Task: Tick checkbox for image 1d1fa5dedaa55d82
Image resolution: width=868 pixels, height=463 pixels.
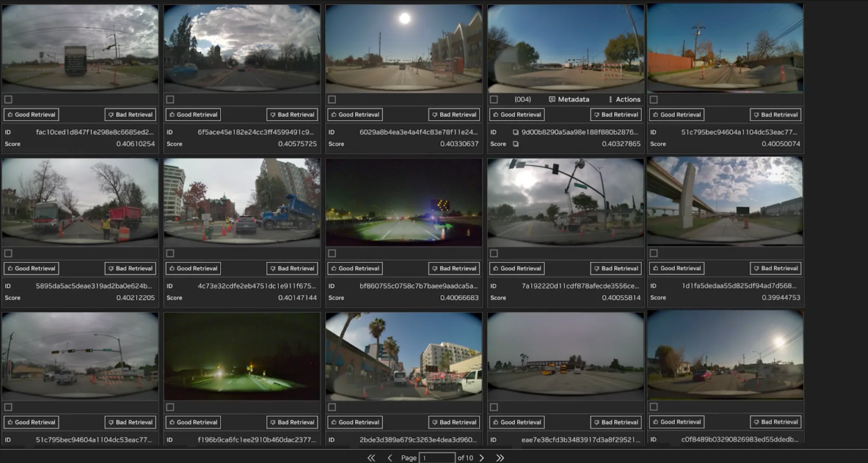Action: (654, 253)
